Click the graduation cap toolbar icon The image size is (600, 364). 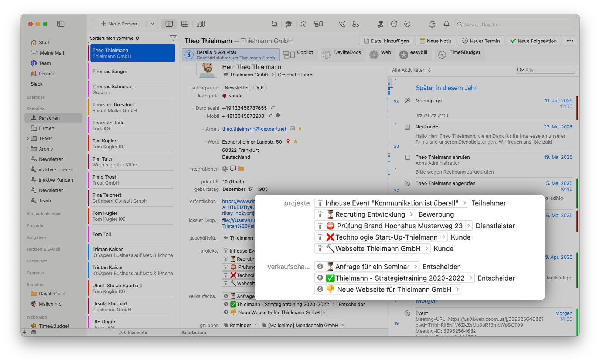point(289,24)
